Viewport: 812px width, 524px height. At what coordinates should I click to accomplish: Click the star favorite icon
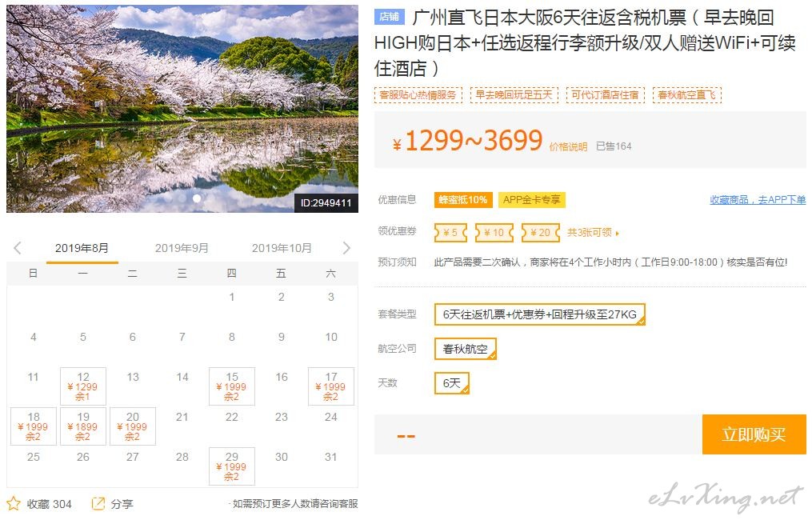pos(14,503)
